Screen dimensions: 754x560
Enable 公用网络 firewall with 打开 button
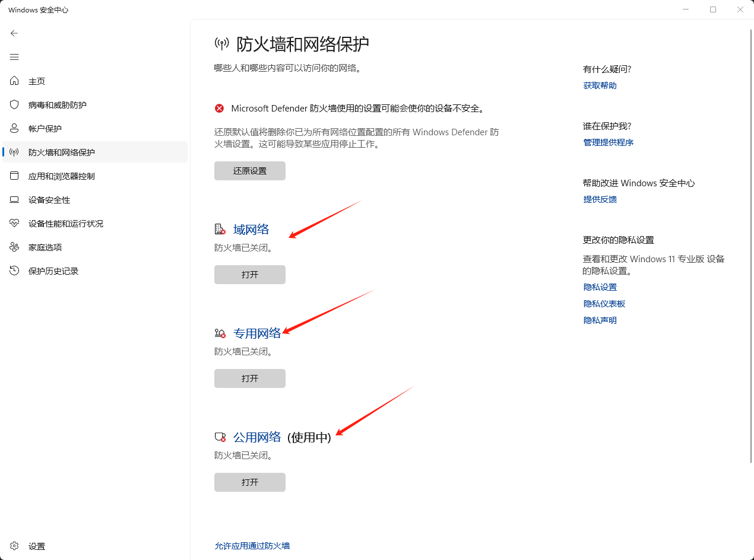click(249, 482)
